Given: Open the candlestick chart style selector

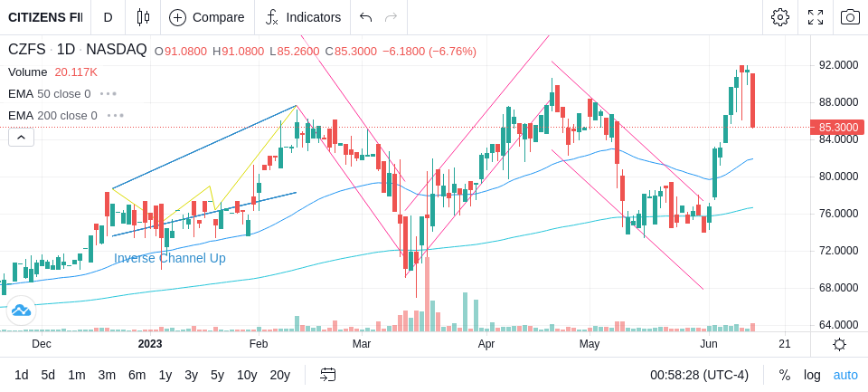Looking at the screenshot, I should tap(143, 17).
